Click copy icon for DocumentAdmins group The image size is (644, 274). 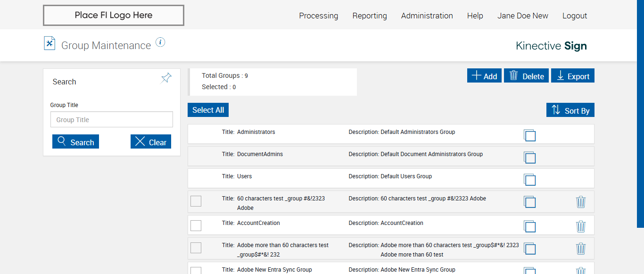pos(529,158)
